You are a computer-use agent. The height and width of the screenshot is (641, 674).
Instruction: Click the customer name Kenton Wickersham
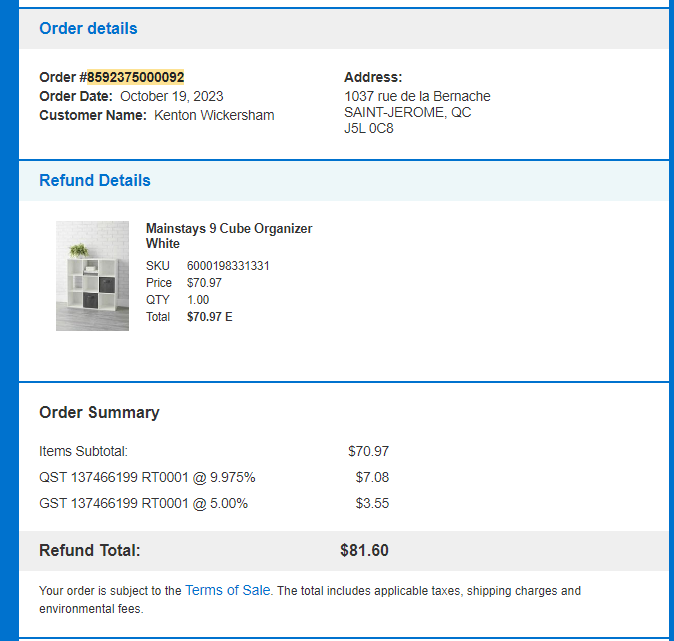pos(214,115)
